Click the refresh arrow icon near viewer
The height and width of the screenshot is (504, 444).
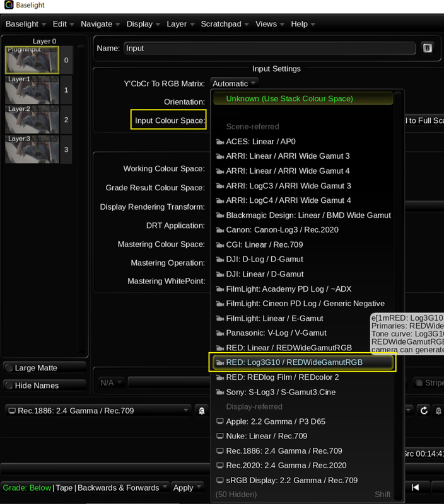tap(424, 411)
